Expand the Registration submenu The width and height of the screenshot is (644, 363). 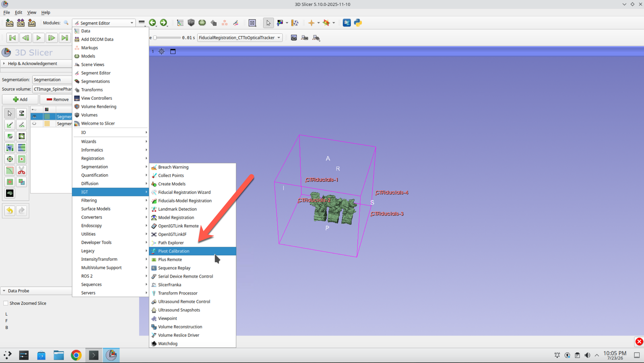click(110, 159)
